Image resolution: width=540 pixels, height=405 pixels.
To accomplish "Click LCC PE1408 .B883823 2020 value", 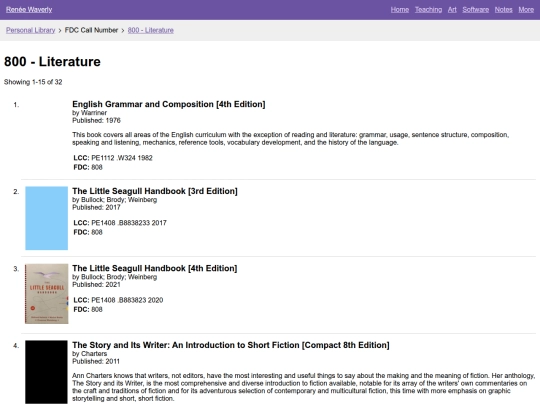I will click(x=127, y=300).
